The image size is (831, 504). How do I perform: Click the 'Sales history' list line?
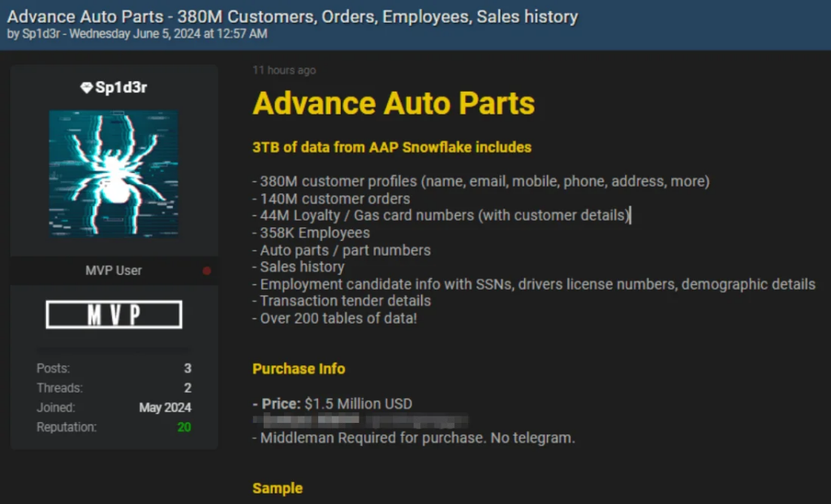(x=299, y=266)
